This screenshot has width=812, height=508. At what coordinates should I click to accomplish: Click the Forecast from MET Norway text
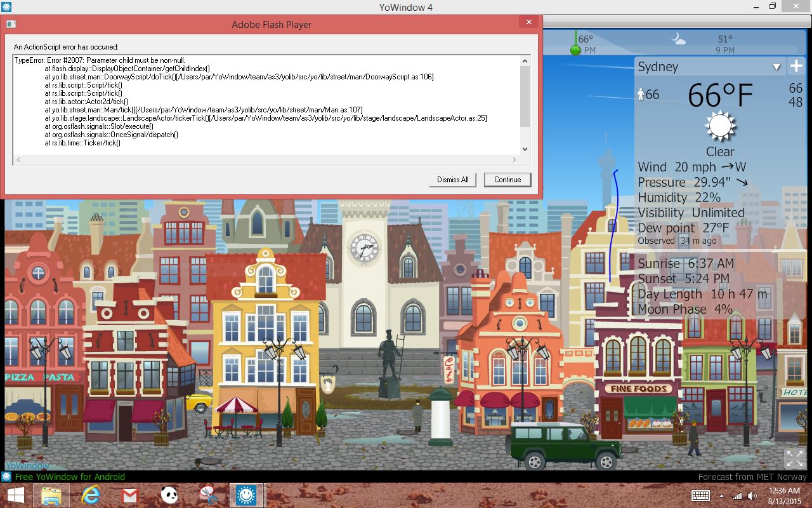[752, 477]
